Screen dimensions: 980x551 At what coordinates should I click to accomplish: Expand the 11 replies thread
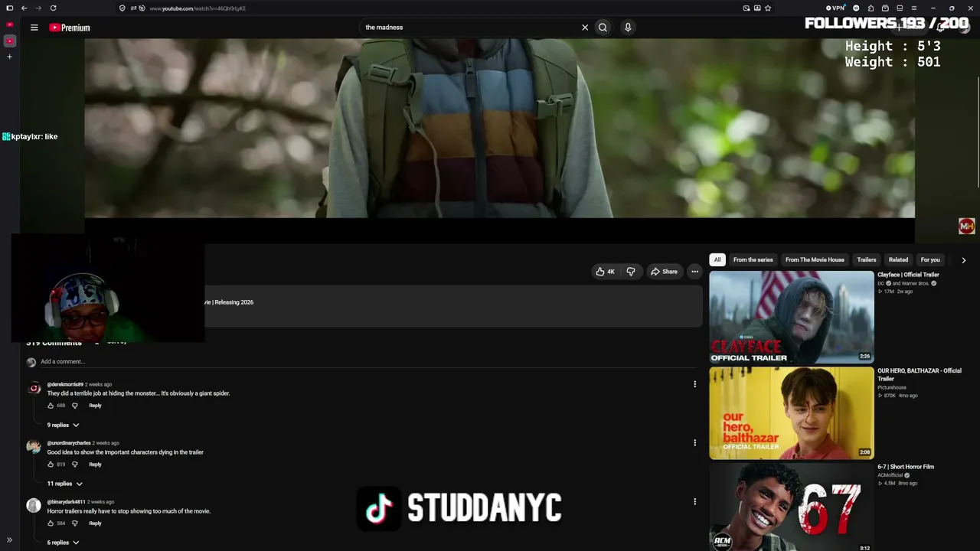[64, 484]
